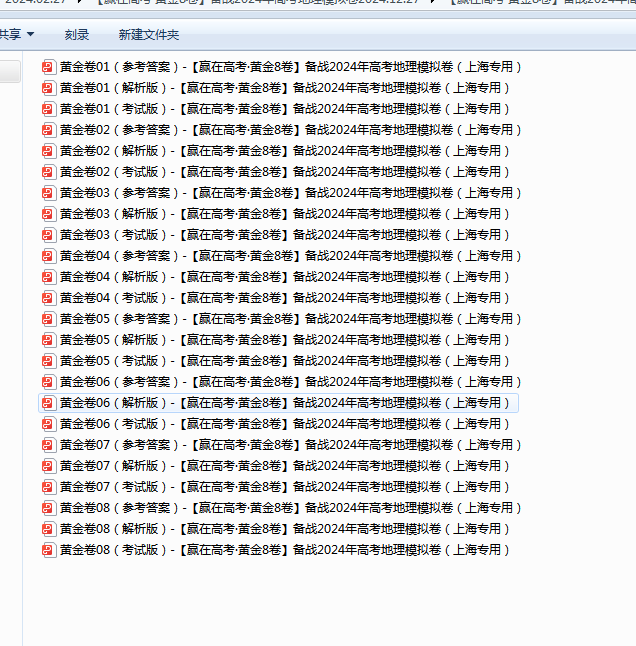Click PDF icon of 黄金卷07(参考答案)
Screen dimensions: 636x646
click(x=49, y=445)
